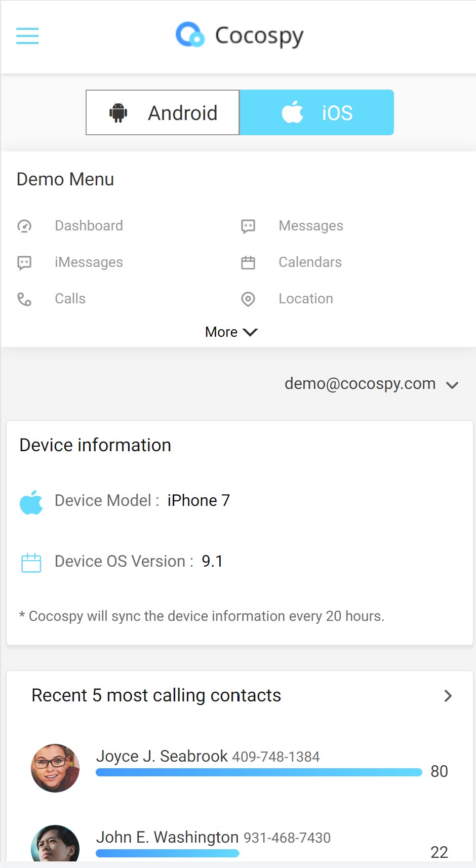The width and height of the screenshot is (476, 868).
Task: Open the hamburger menu
Action: coord(27,36)
